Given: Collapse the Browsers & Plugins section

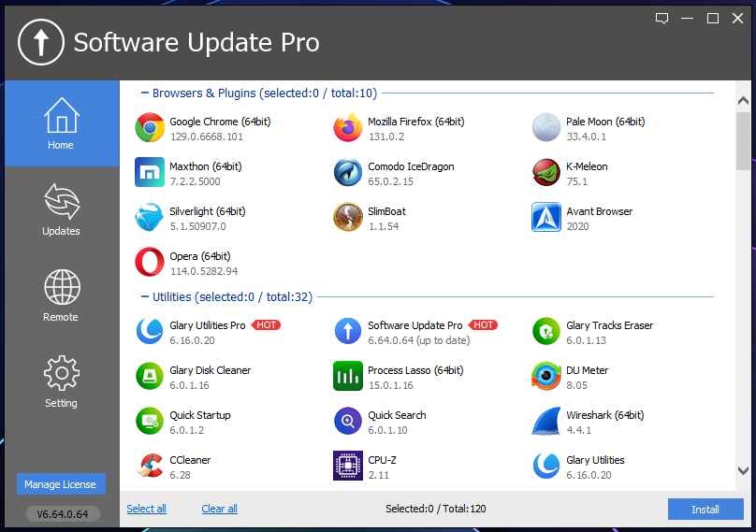Looking at the screenshot, I should pos(144,93).
